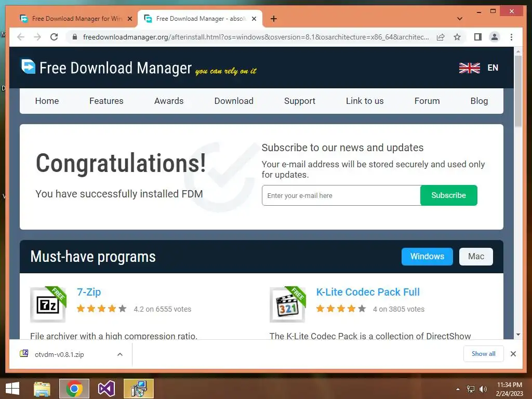Viewport: 532px width, 399px height.
Task: Click the 7-Zip star rating
Action: 101,309
